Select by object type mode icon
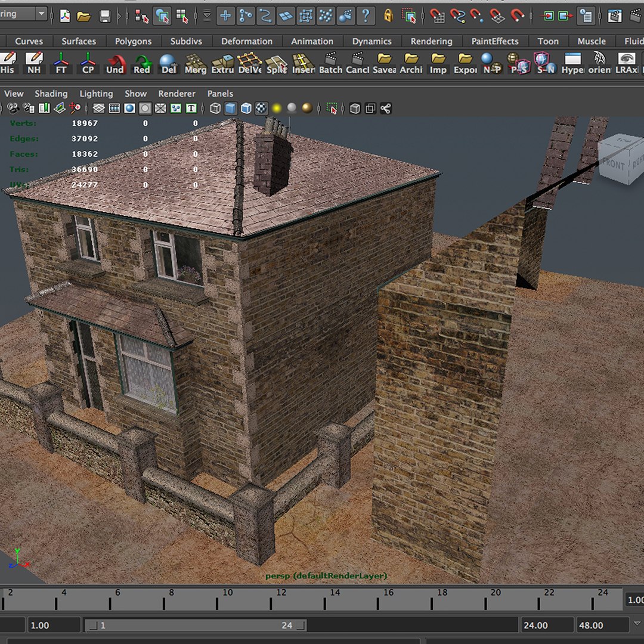The width and height of the screenshot is (644, 644). pyautogui.click(x=162, y=16)
